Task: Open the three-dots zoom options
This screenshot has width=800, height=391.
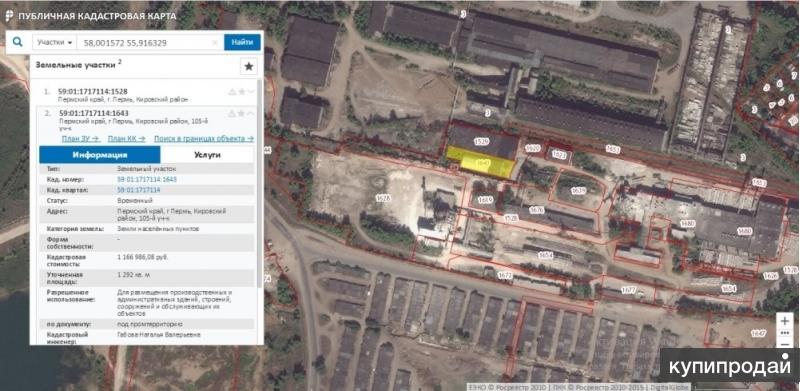Action: click(785, 333)
